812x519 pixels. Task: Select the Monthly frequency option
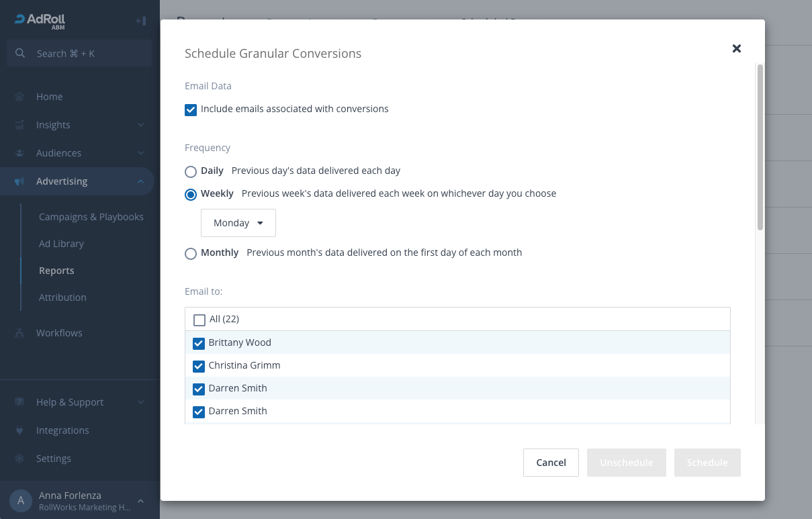click(x=191, y=253)
